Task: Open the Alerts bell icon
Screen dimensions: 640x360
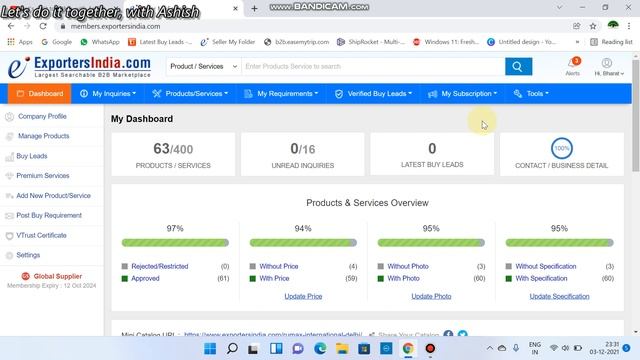Action: pos(573,63)
